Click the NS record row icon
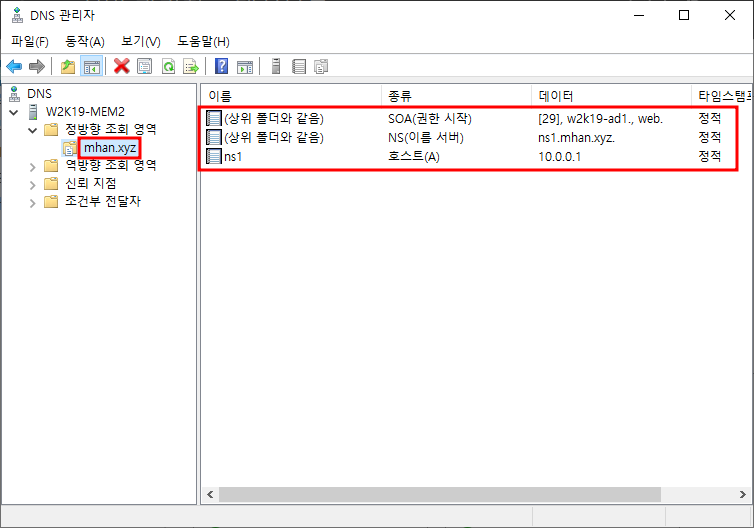This screenshot has width=754, height=528. (214, 137)
